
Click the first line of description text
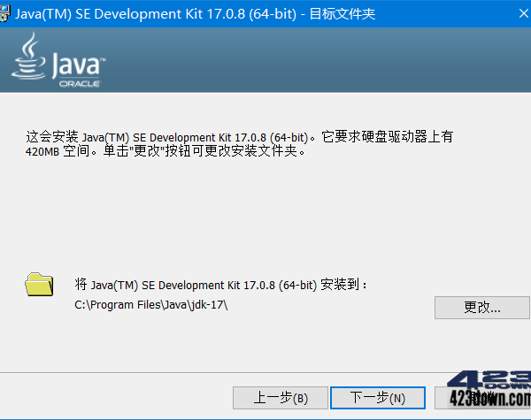tap(239, 137)
